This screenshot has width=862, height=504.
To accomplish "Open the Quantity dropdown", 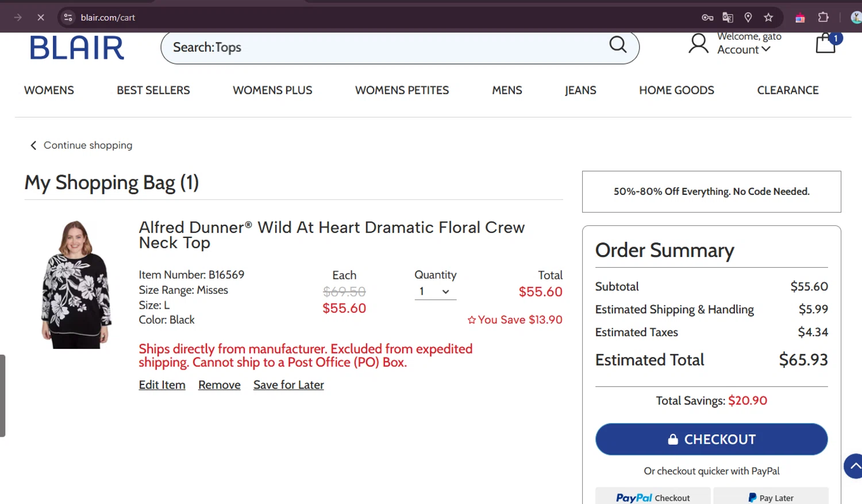I will pos(436,292).
